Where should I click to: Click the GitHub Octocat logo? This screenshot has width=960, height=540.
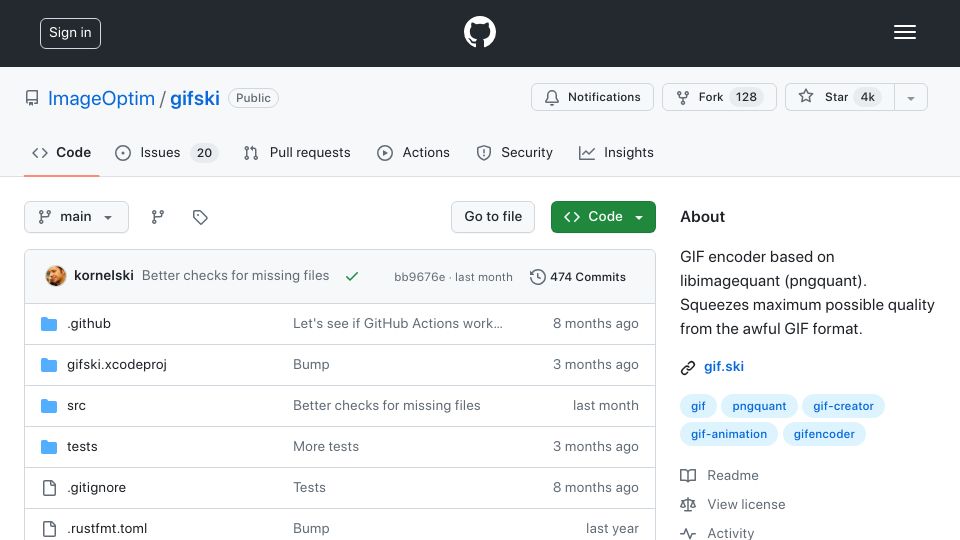tap(479, 32)
